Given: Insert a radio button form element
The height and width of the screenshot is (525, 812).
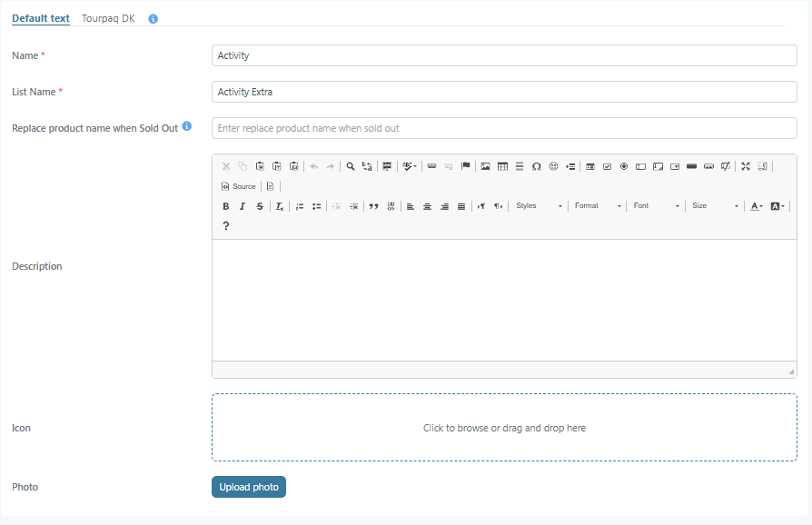Looking at the screenshot, I should tap(624, 166).
